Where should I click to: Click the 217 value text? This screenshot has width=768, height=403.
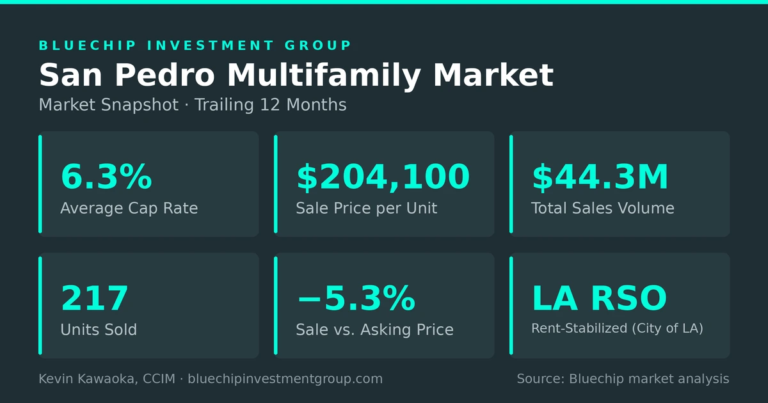point(95,298)
